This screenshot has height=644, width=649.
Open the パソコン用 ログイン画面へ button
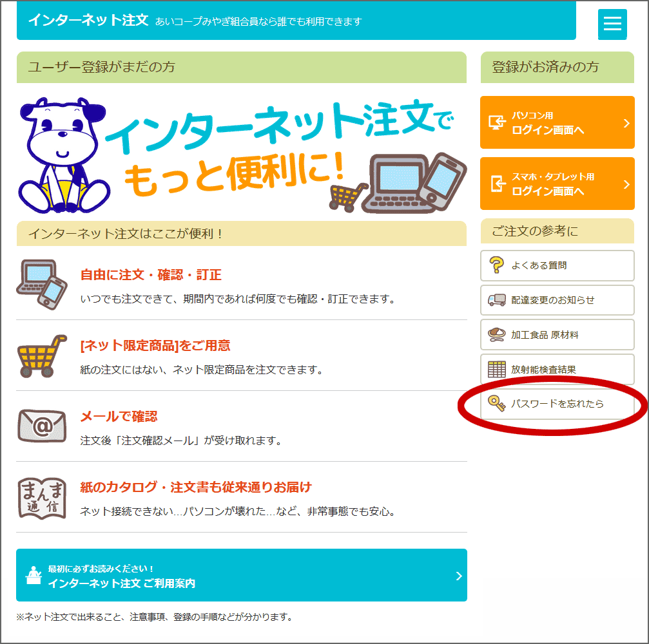click(x=557, y=122)
